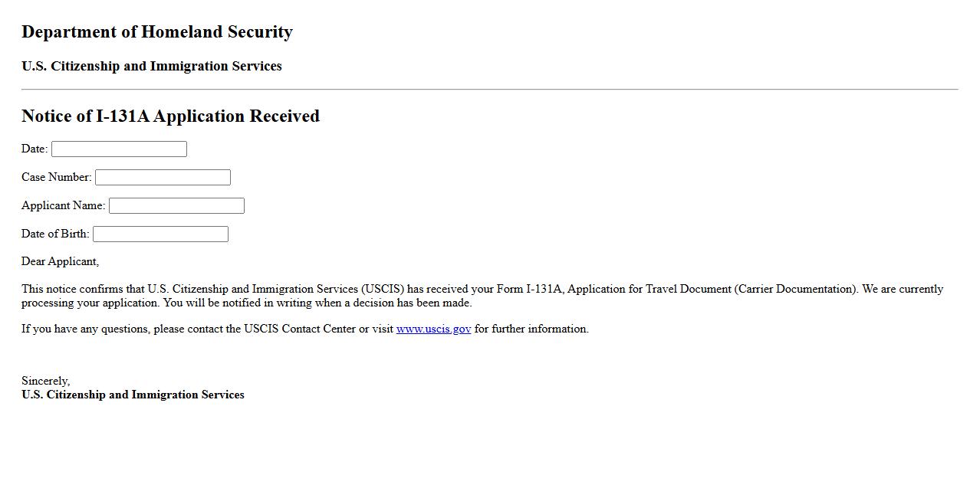Image resolution: width=980 pixels, height=498 pixels.
Task: Click into the Date of Birth field
Action: (x=160, y=234)
